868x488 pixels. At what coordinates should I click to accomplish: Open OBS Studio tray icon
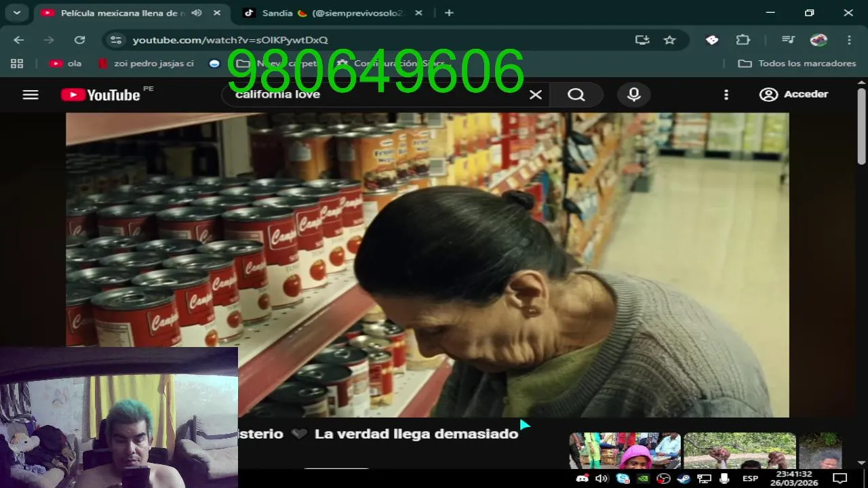pos(663,479)
